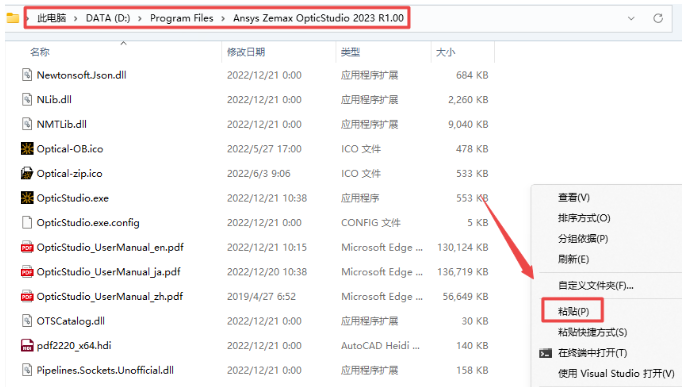
Task: Choose 自定义文件夹(F)... in the context menu
Action: coord(595,286)
